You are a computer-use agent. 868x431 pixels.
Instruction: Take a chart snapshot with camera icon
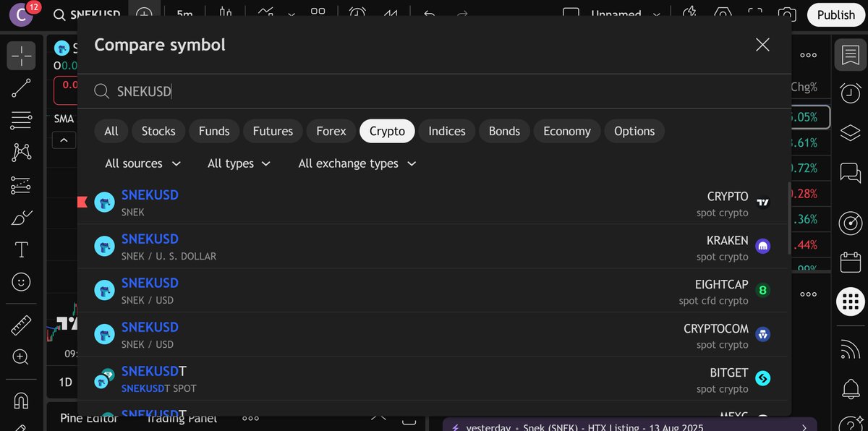[787, 14]
